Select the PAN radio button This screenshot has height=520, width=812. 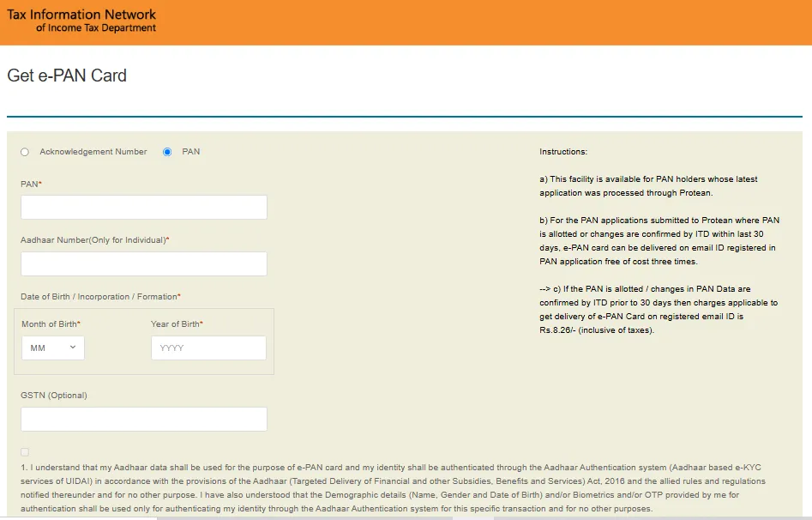point(167,152)
